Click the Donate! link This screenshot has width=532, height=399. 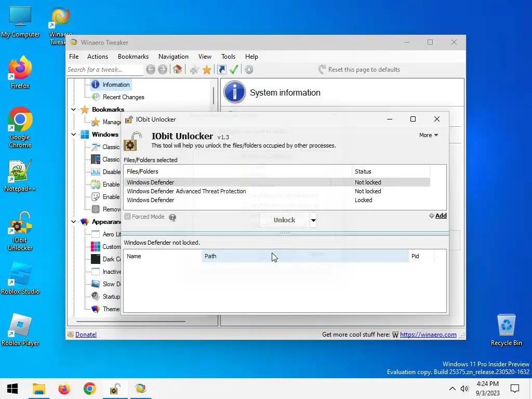86,335
